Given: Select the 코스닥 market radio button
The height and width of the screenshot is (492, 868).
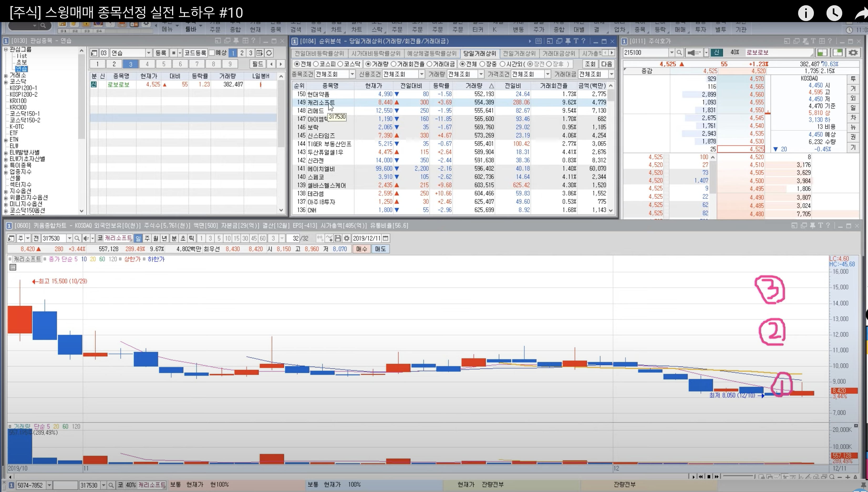Looking at the screenshot, I should [340, 64].
